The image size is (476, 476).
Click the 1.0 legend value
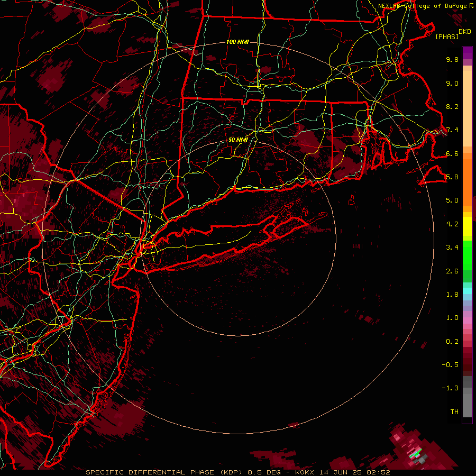(x=452, y=318)
